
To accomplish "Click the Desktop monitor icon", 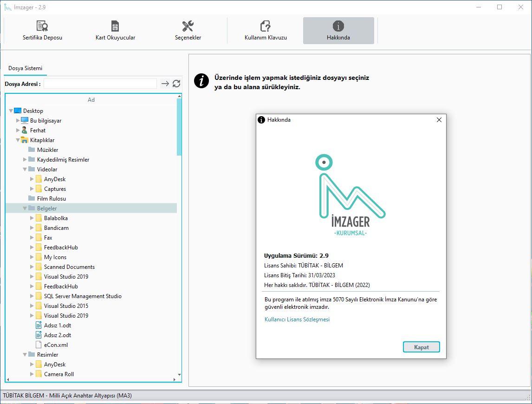I will [18, 111].
